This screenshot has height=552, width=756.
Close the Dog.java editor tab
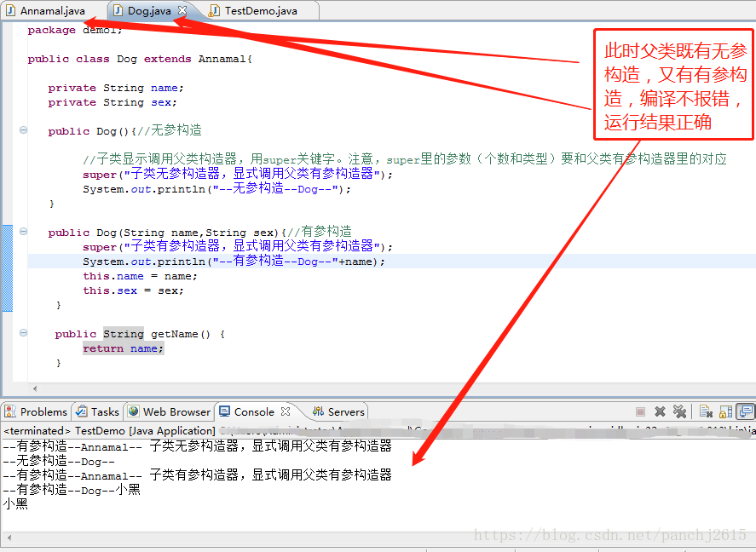182,10
